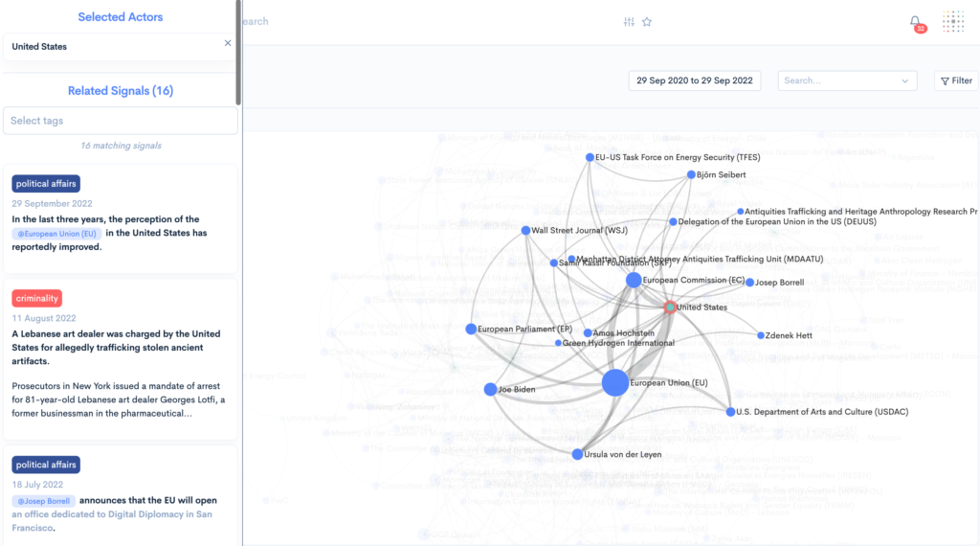Click the Selected Actors heading
The image size is (980, 546).
120,17
